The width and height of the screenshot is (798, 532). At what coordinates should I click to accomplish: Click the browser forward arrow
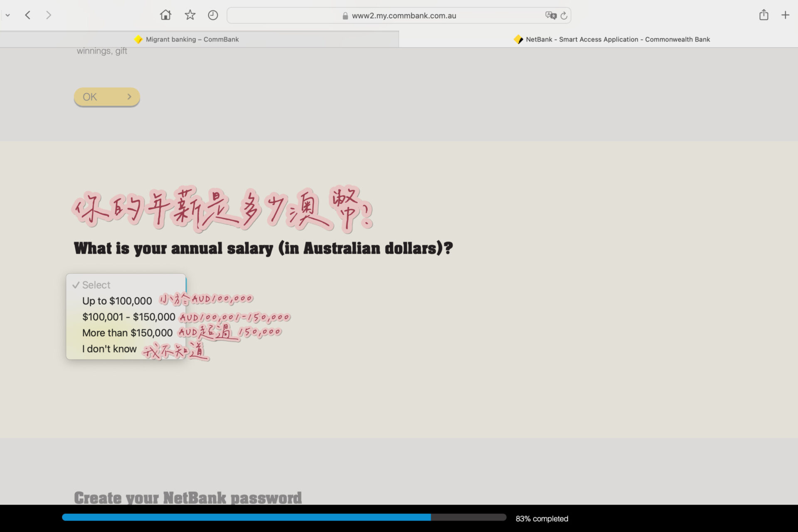pos(49,15)
